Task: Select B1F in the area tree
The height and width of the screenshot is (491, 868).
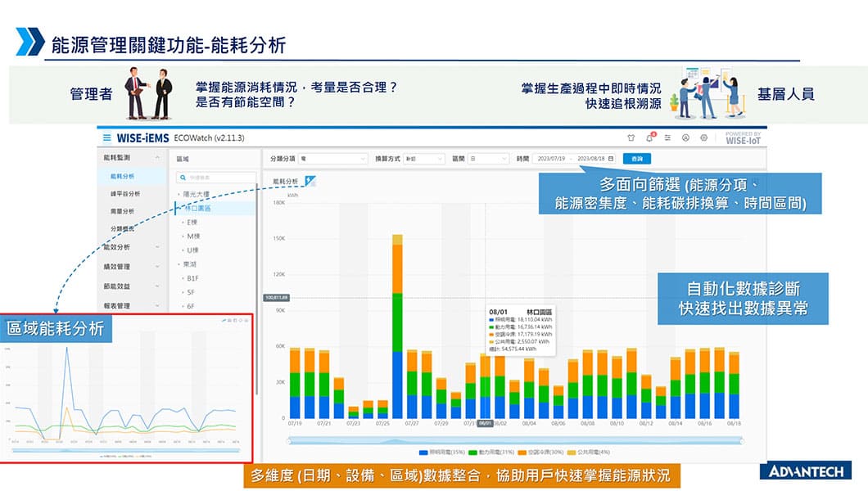Action: [x=192, y=278]
